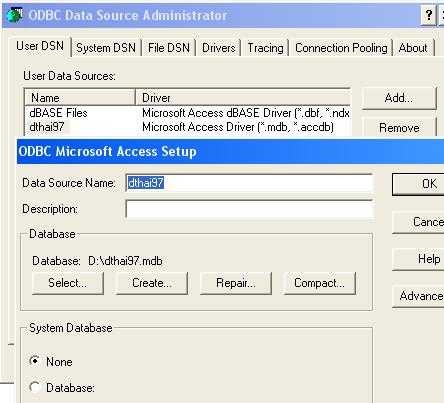Select the dBASE Files data source row
Viewport: 444px width, 403px height.
(x=187, y=113)
